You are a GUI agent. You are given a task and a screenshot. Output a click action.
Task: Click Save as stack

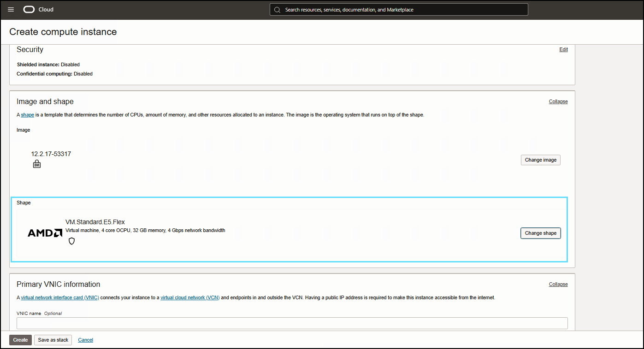pyautogui.click(x=53, y=340)
